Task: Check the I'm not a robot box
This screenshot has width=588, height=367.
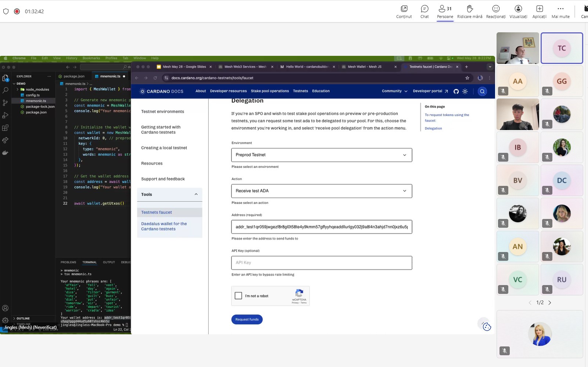Action: point(238,296)
